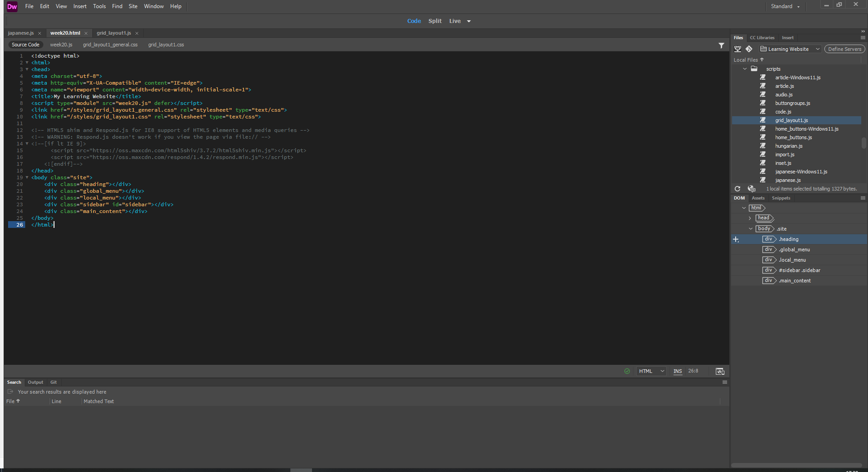Close the grid_layout1.js document tab
The width and height of the screenshot is (868, 472).
coord(137,33)
